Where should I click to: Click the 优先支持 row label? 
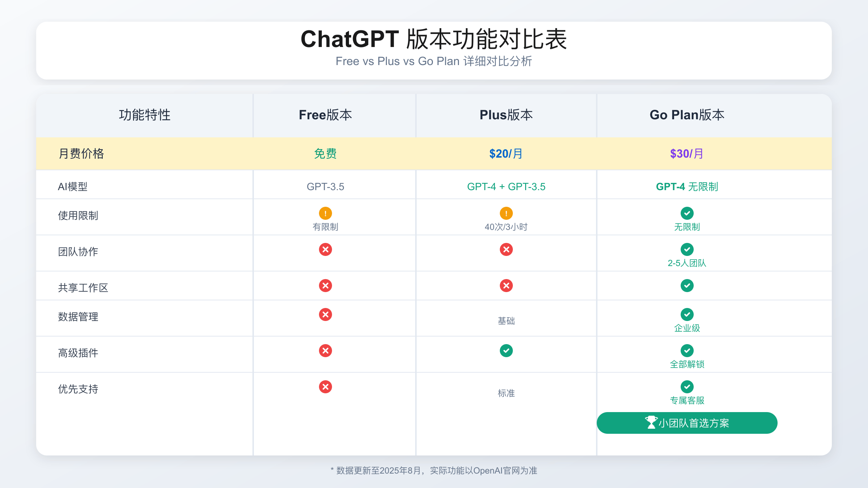[x=78, y=389]
